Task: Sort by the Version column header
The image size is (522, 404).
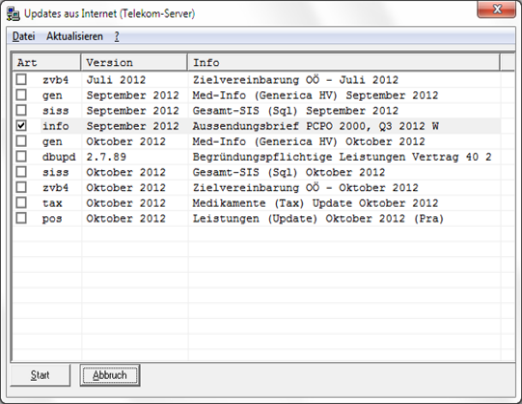Action: click(134, 62)
